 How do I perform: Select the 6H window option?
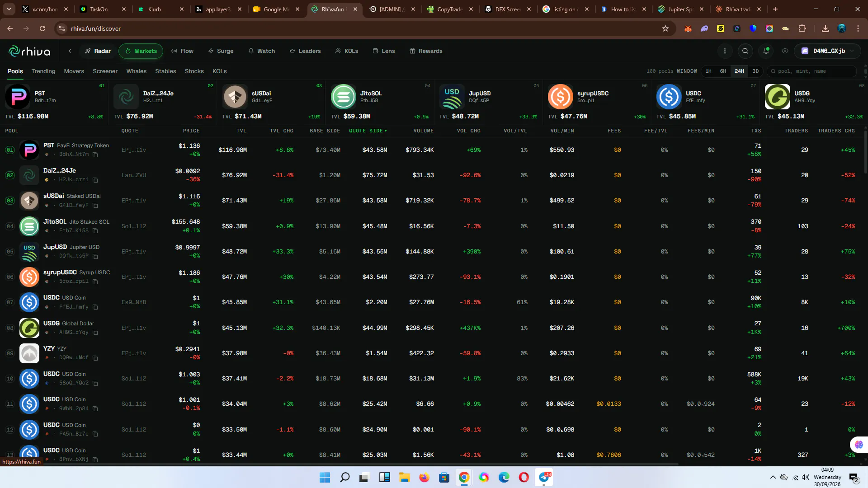(723, 71)
